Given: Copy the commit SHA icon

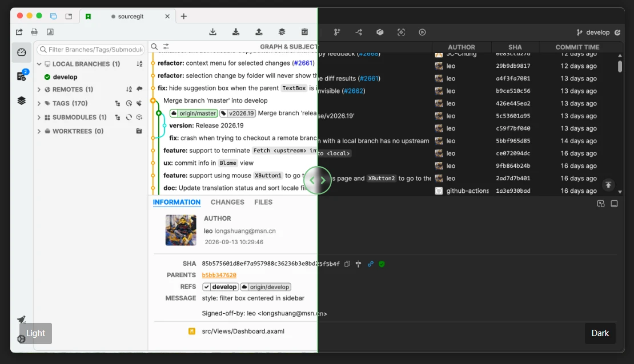Looking at the screenshot, I should click(347, 264).
